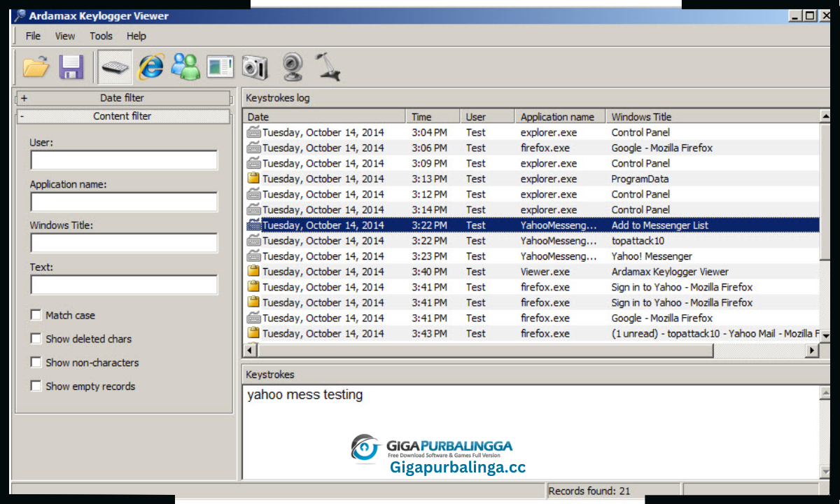Focus the Text filter input field

coord(124,285)
